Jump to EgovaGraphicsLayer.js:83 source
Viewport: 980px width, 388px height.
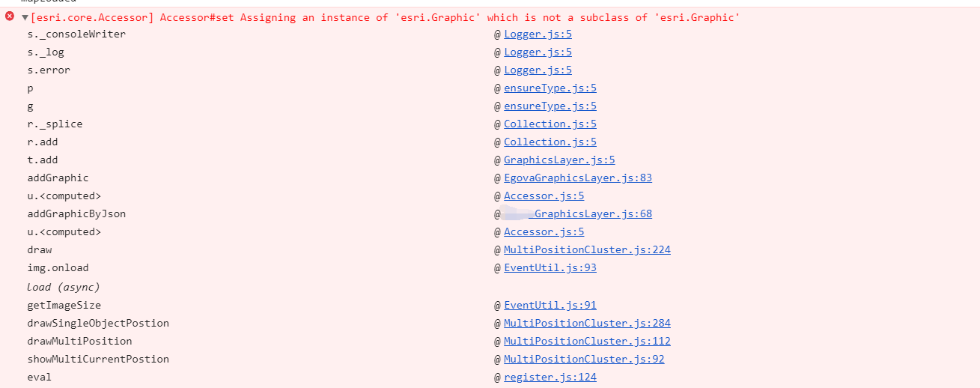(577, 178)
